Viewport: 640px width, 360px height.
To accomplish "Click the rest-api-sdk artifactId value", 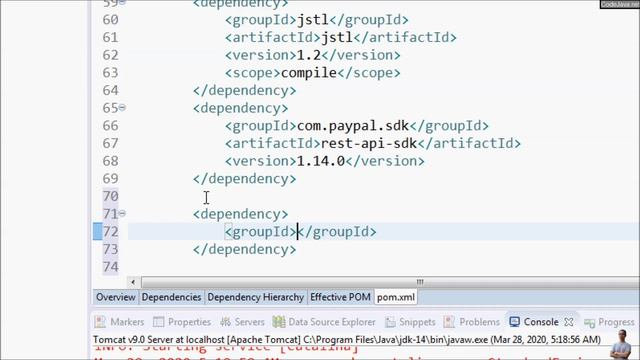I will click(369, 143).
